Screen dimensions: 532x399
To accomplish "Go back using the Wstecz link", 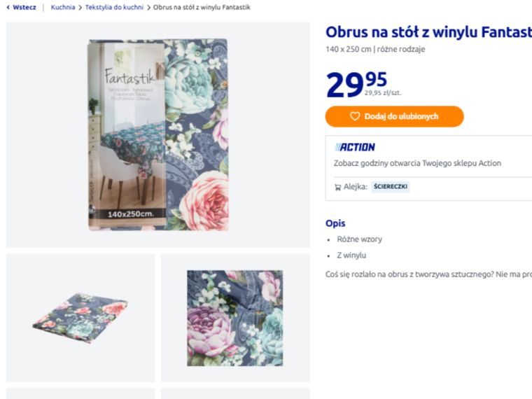I will coord(21,8).
